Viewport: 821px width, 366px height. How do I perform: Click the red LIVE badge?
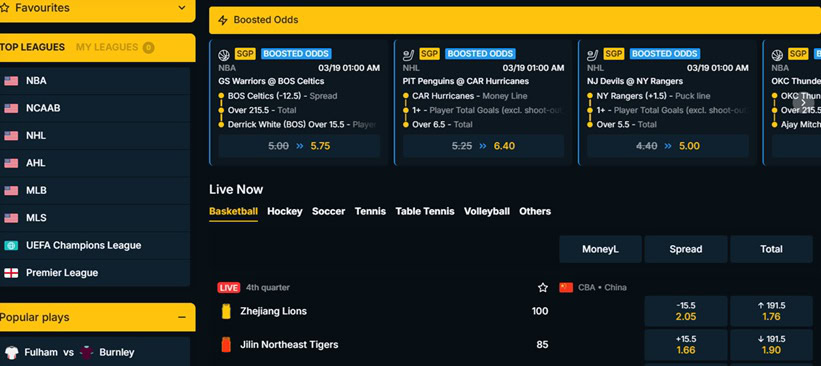pyautogui.click(x=229, y=287)
